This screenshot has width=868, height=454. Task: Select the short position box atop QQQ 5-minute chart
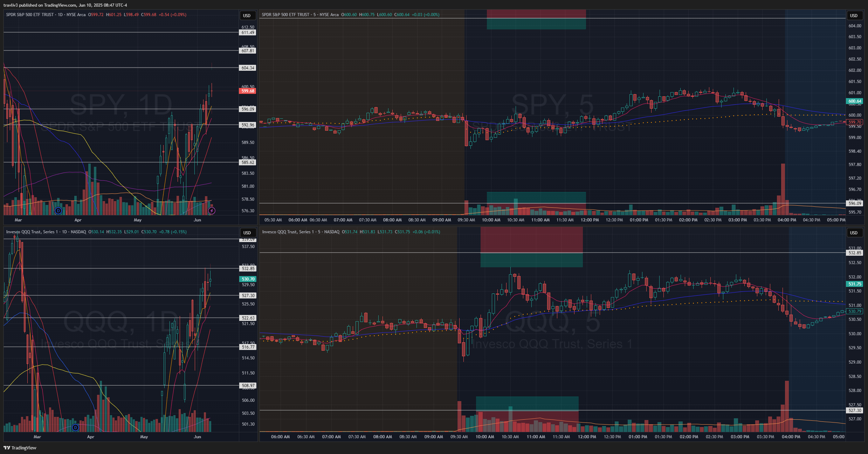click(531, 247)
